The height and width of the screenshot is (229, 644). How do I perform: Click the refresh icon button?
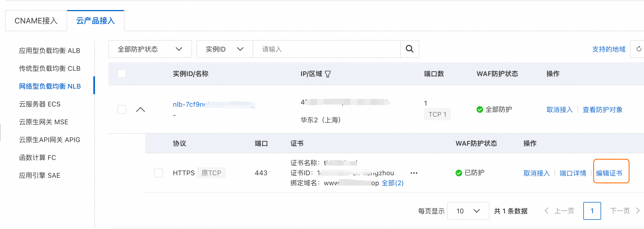point(639,49)
